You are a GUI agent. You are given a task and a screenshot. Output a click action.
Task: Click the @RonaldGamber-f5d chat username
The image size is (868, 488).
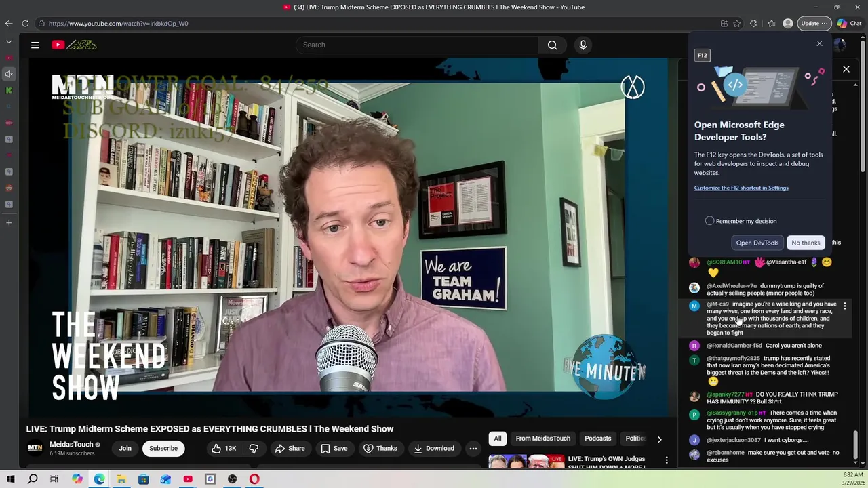point(734,346)
